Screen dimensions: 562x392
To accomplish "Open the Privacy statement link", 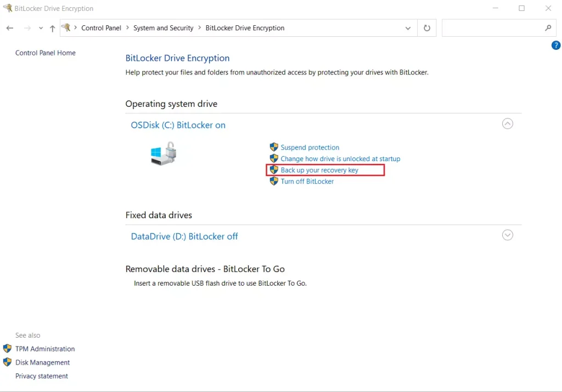I will (x=42, y=376).
